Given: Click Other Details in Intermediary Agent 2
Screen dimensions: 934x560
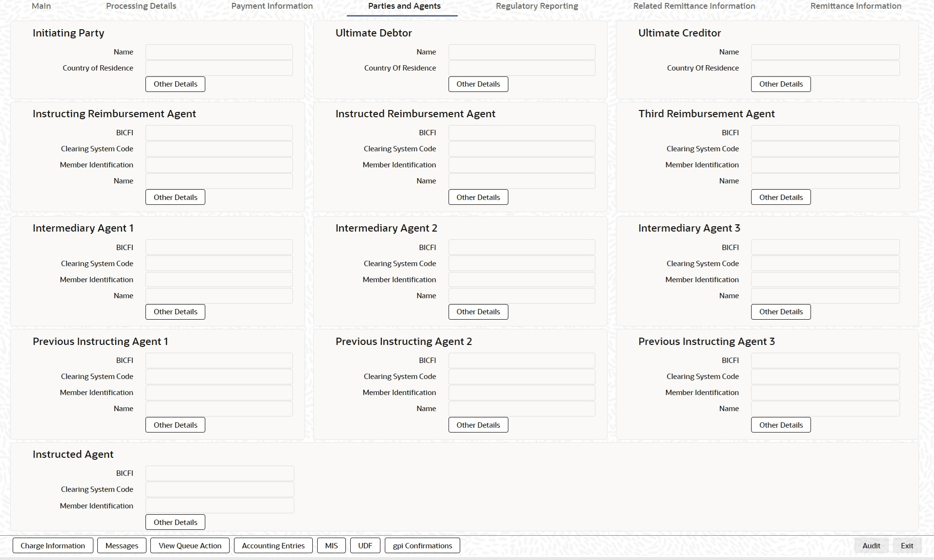Looking at the screenshot, I should (x=478, y=312).
